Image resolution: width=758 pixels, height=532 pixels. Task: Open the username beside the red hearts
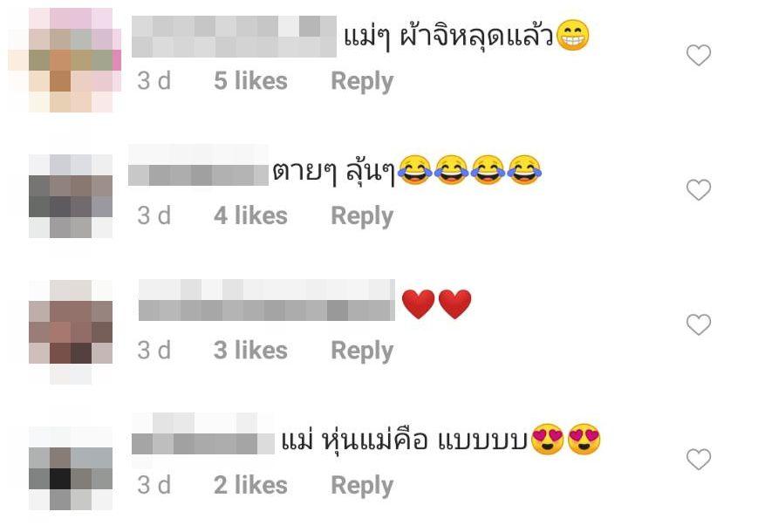pyautogui.click(x=267, y=300)
